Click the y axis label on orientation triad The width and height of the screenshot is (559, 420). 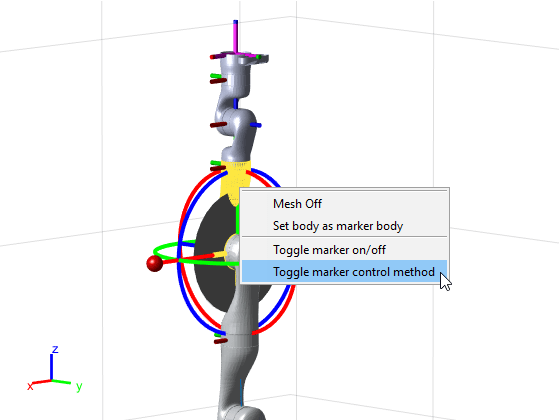79,386
